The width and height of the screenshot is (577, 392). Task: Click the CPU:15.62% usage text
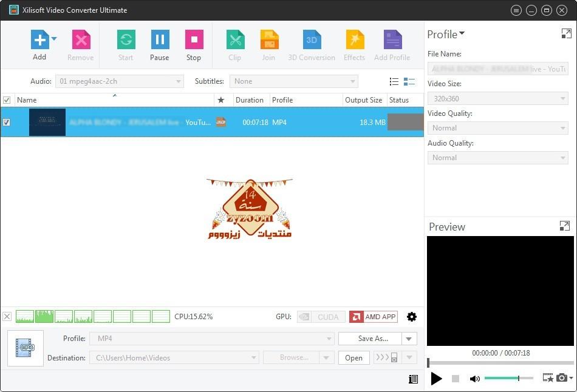194,317
